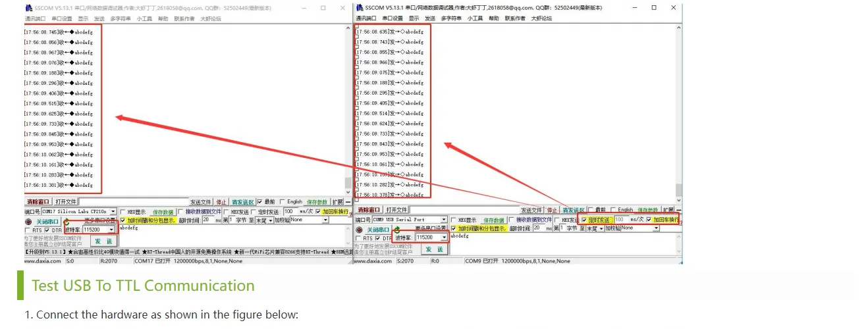The image size is (868, 329).
Task: Click COM17 已打开 status text
Action: coord(152,261)
